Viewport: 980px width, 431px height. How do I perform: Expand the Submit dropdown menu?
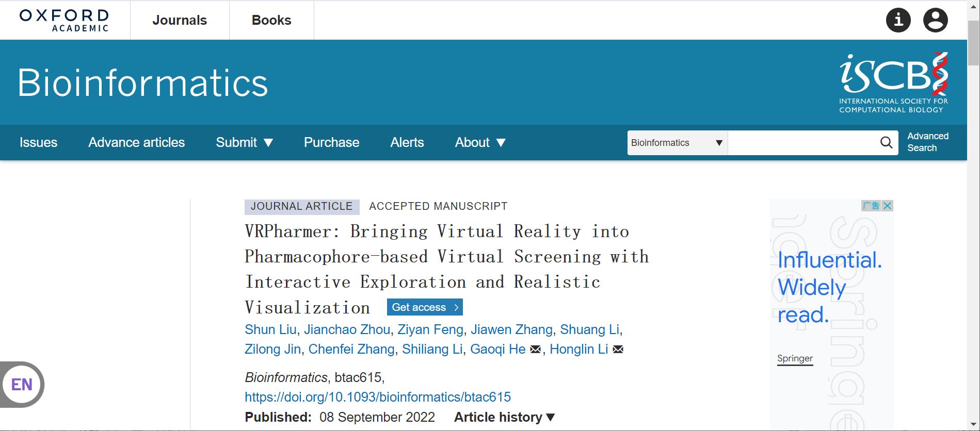[x=244, y=142]
